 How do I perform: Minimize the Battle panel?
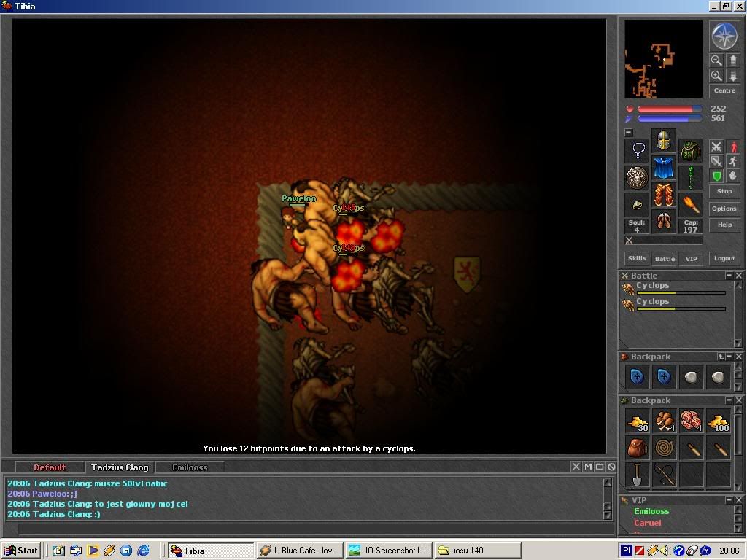(x=729, y=275)
